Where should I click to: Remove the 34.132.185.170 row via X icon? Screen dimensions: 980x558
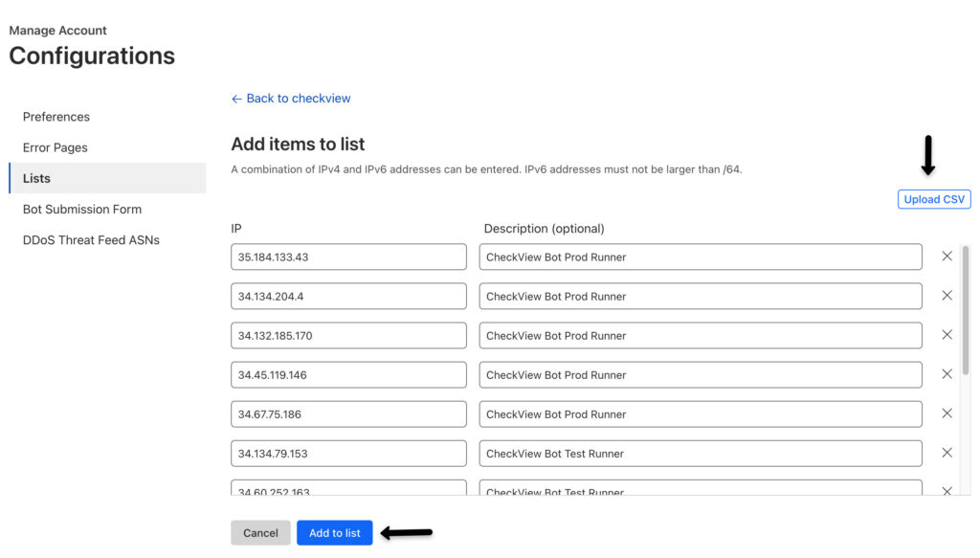tap(947, 335)
